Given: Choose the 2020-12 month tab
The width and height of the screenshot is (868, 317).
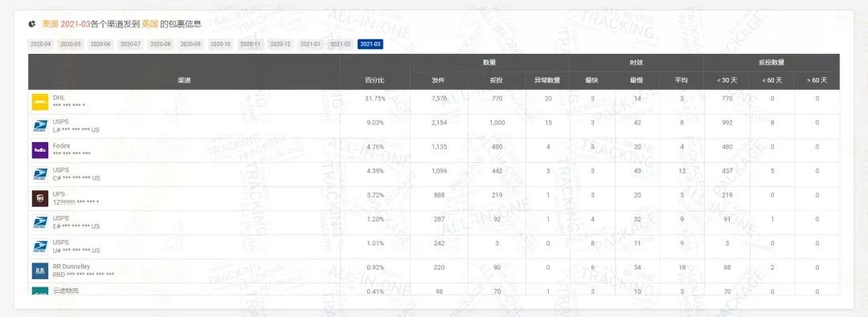Looking at the screenshot, I should coord(280,44).
